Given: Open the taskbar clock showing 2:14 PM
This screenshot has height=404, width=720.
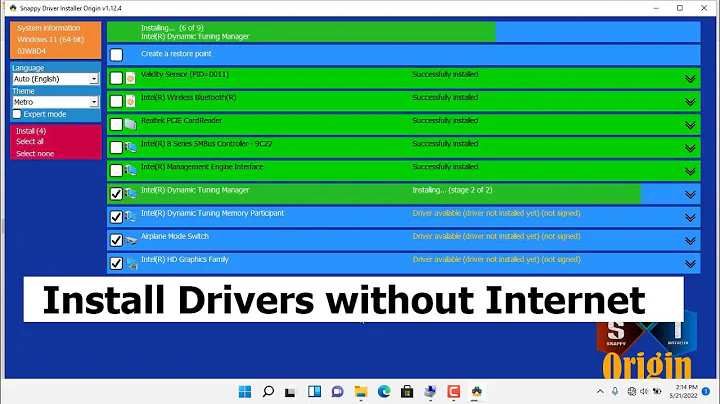Looking at the screenshot, I should point(683,391).
